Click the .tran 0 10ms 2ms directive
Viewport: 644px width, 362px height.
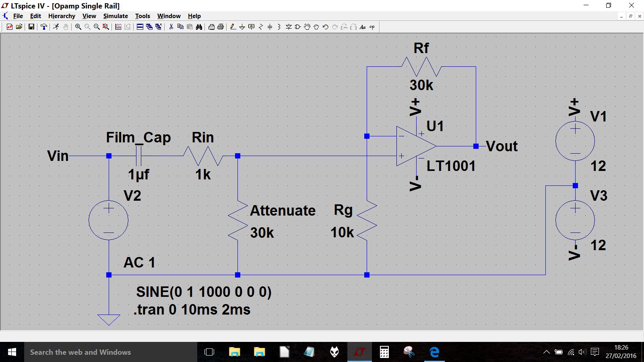(x=192, y=310)
